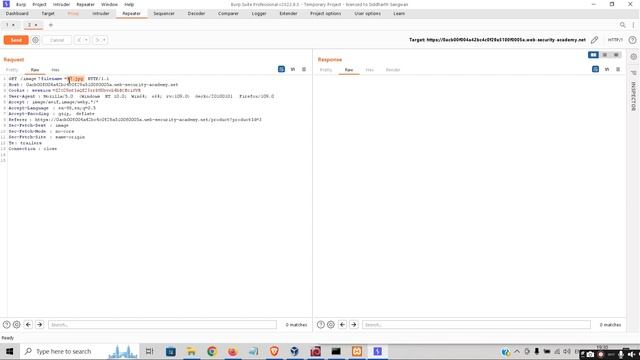Switch response view to Hex
Viewport: 640px width, 360px height.
[369, 70]
